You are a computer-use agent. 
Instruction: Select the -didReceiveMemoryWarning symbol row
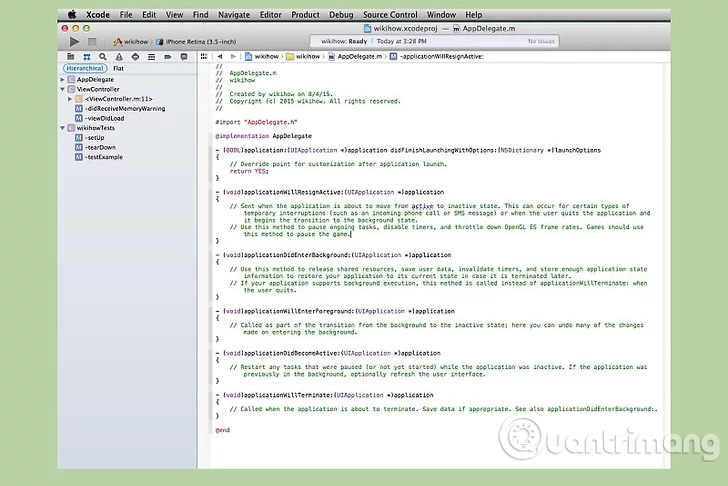pyautogui.click(x=128, y=108)
